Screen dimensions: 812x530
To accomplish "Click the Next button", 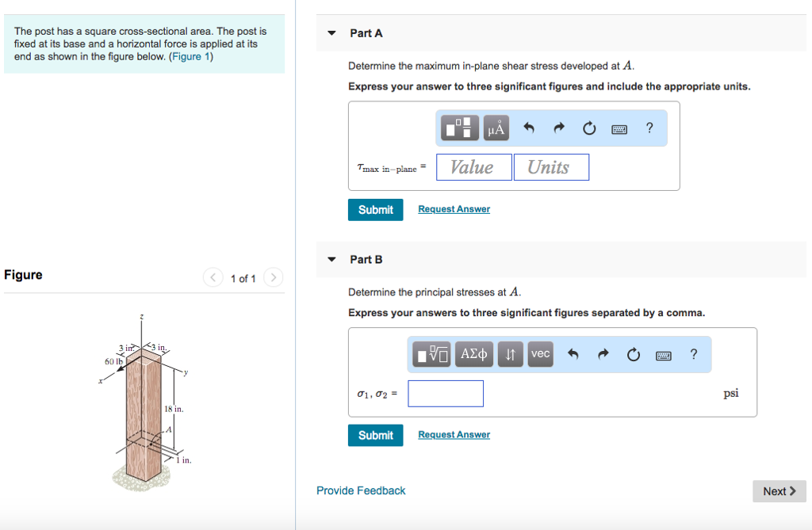I will (x=778, y=491).
